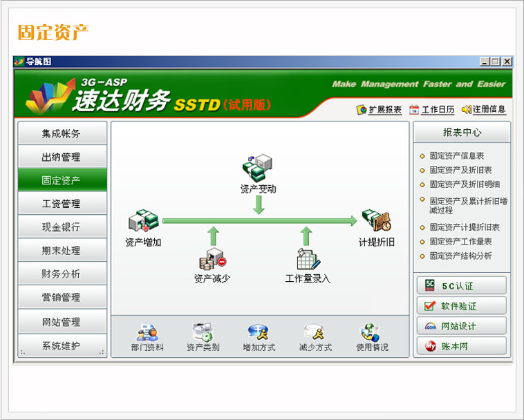This screenshot has height=420, width=524.
Task: Open the 固定资产计提折旧表 report
Action: pyautogui.click(x=465, y=227)
